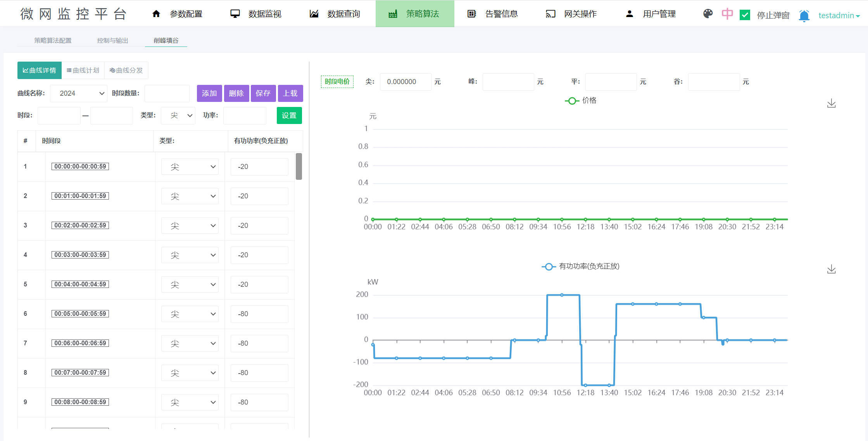
Task: Open the 曲线名称 2024 dropdown
Action: pyautogui.click(x=79, y=93)
